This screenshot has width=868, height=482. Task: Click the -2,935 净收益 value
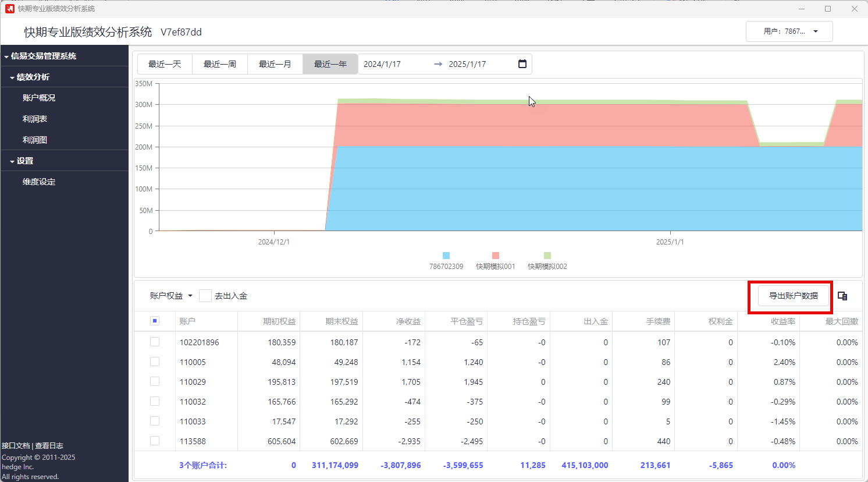410,441
